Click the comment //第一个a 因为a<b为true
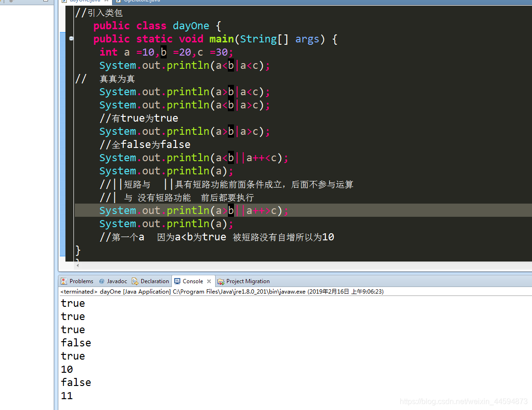 pos(217,237)
